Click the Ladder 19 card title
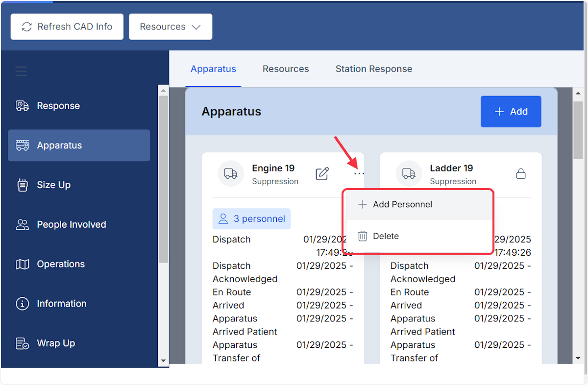 [x=451, y=168]
